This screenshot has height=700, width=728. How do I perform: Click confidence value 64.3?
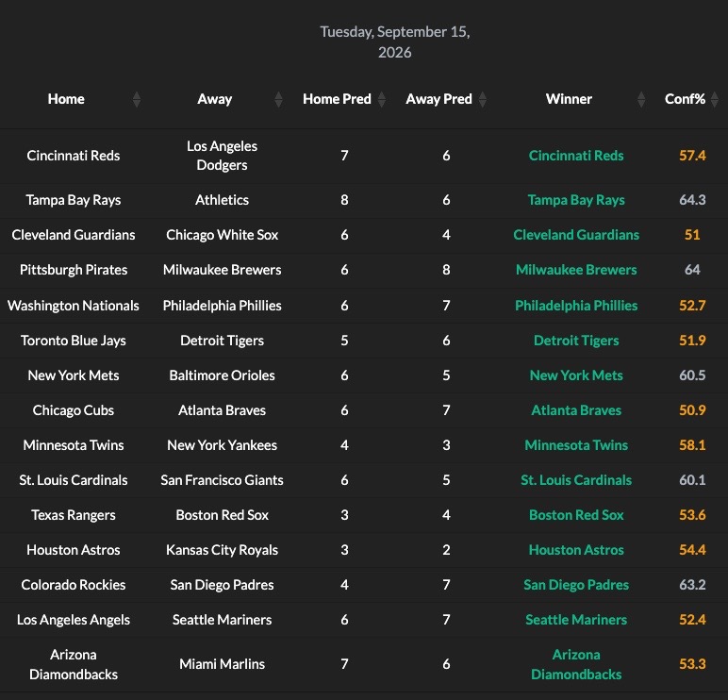point(692,200)
